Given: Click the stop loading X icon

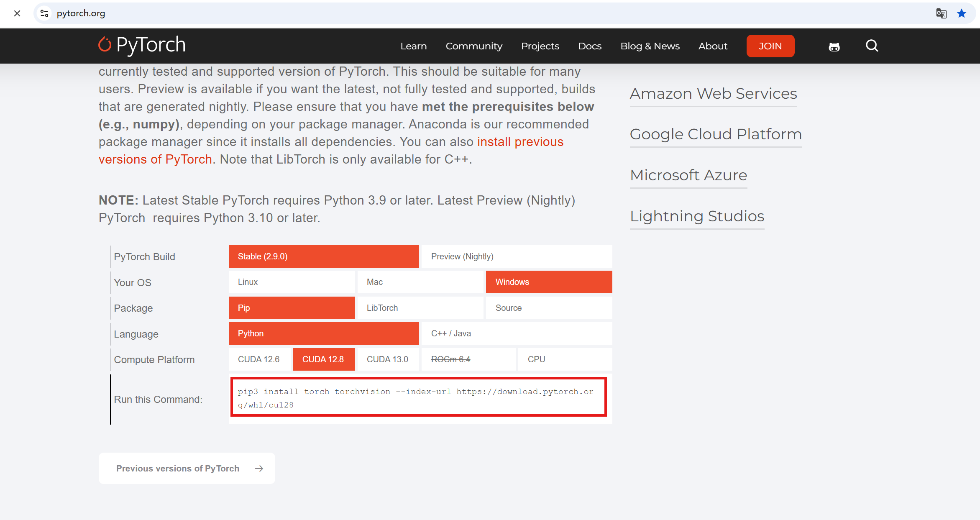Looking at the screenshot, I should (17, 13).
